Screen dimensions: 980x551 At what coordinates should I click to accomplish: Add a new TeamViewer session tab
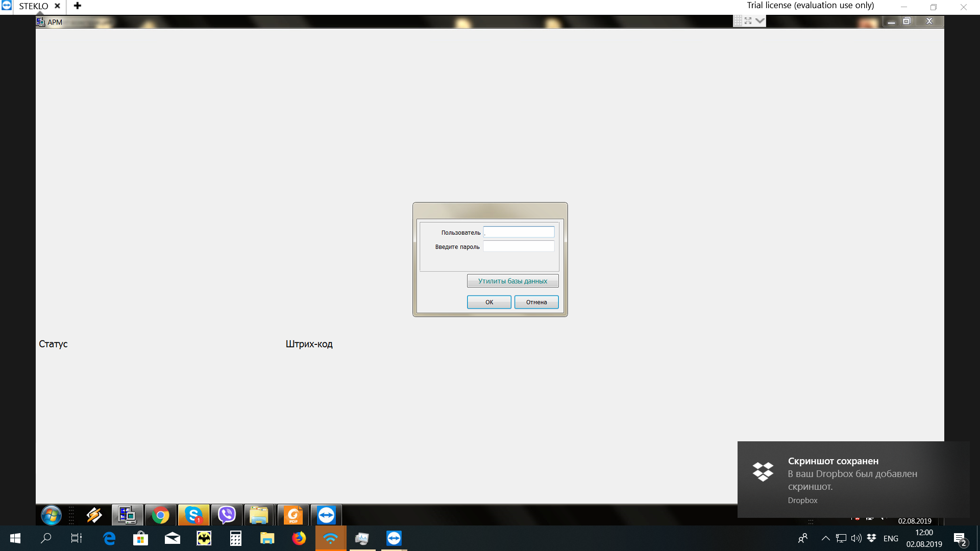78,6
